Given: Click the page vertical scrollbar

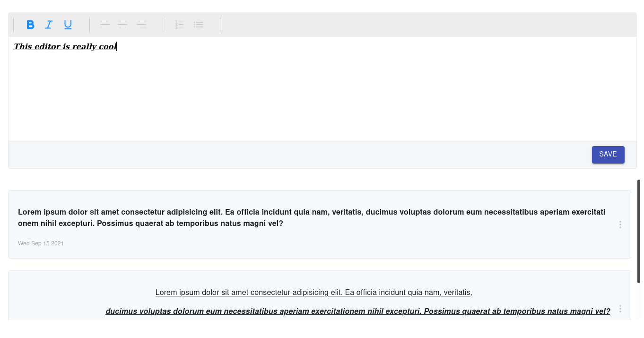Looking at the screenshot, I should [639, 231].
